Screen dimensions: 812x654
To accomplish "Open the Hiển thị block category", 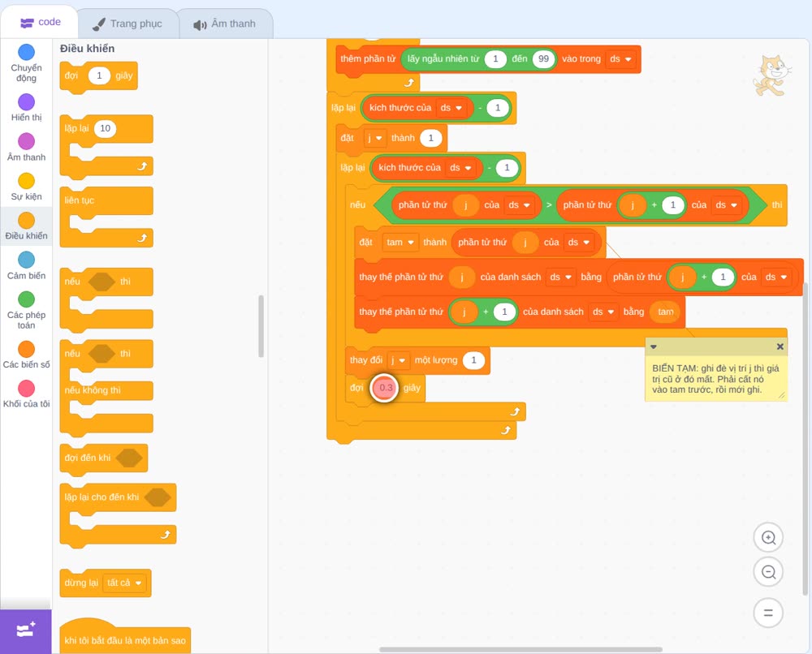I will 26,108.
